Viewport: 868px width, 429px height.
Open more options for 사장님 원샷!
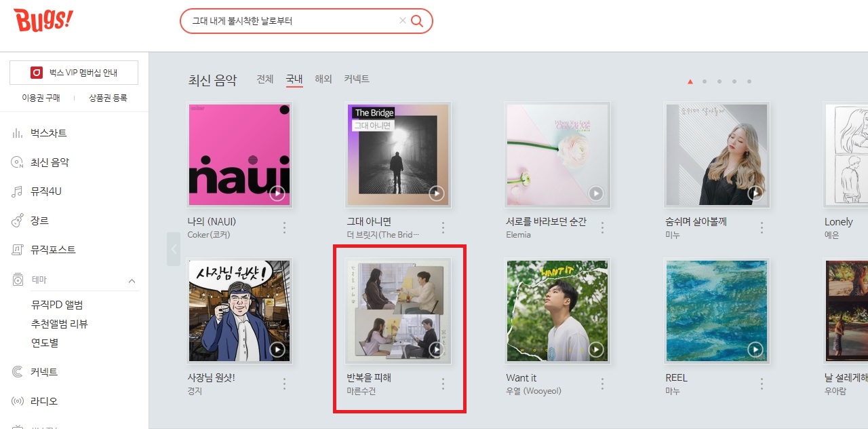click(284, 384)
